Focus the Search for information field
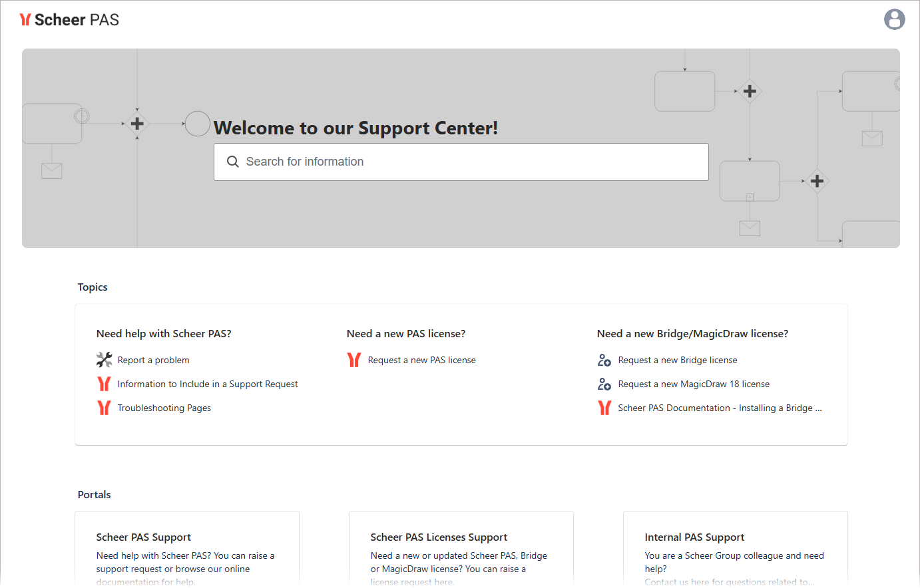The image size is (920, 588). (466, 162)
